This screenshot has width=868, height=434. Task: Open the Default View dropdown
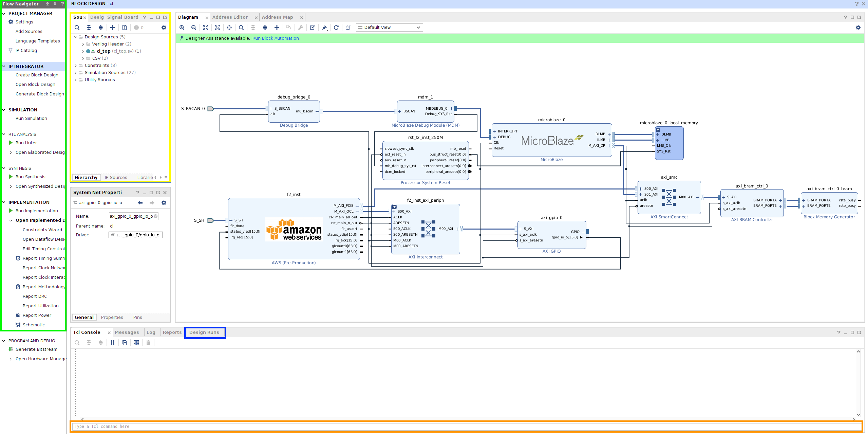pyautogui.click(x=389, y=28)
